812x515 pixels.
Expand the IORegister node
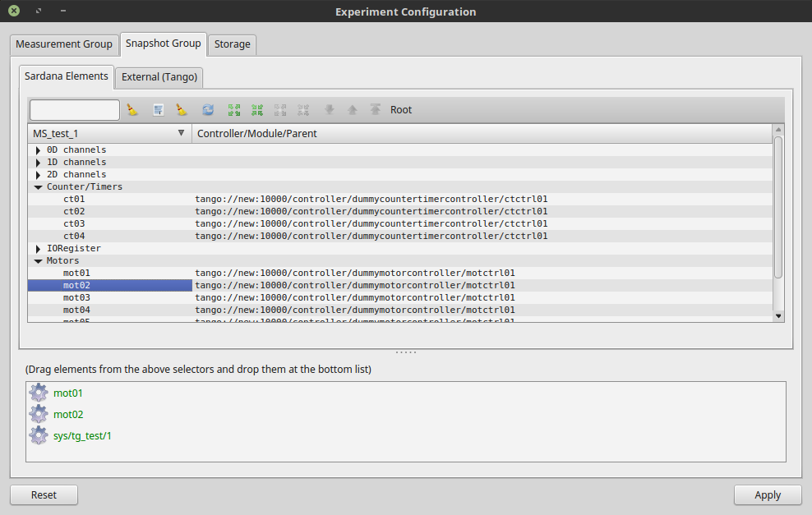[38, 249]
